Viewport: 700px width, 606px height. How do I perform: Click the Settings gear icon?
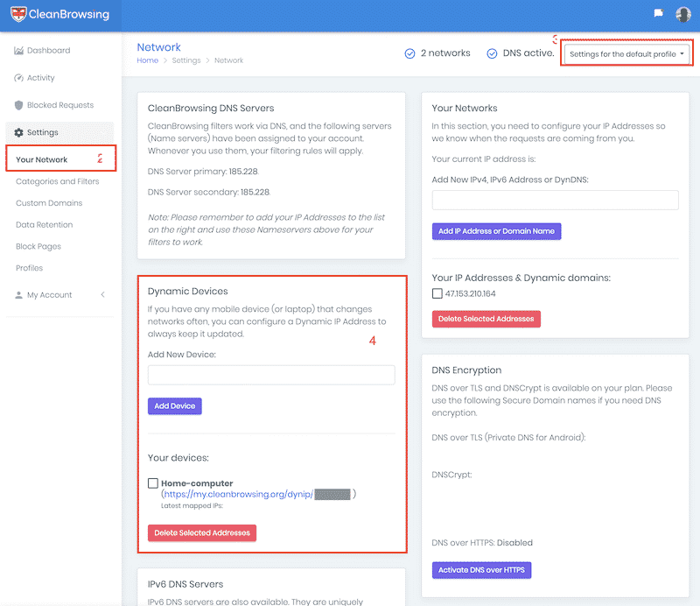[x=19, y=132]
